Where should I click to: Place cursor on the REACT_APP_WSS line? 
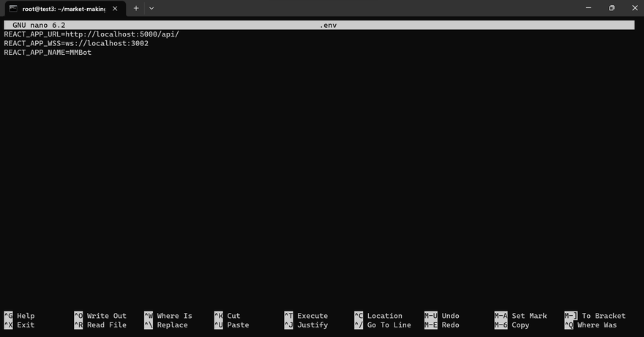76,43
